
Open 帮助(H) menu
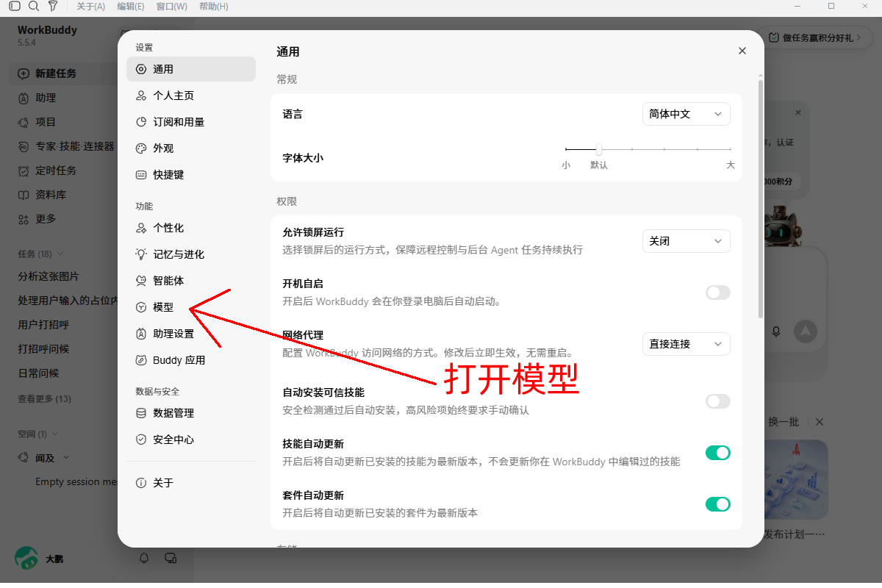tap(213, 6)
